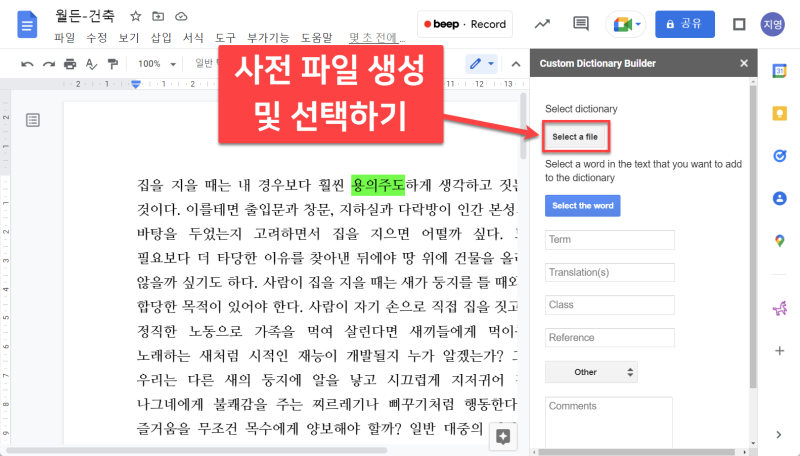Viewport: 800px width, 456px height.
Task: Check the cloud save status icon
Action: coord(181,17)
